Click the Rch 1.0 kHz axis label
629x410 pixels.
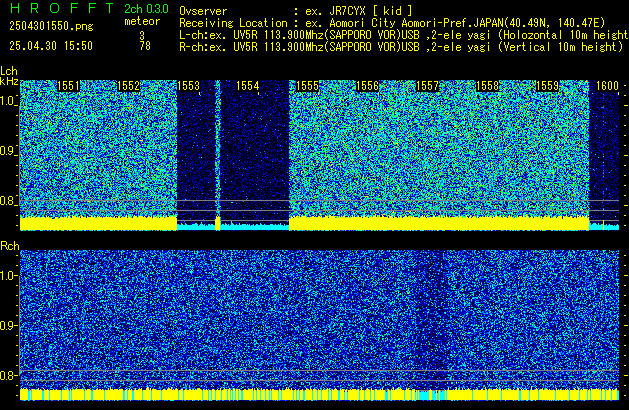tap(8, 276)
